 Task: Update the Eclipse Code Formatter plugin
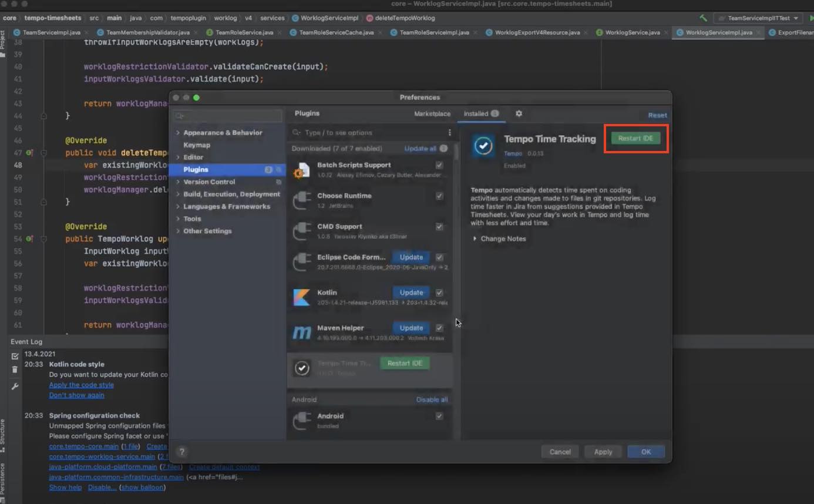tap(411, 257)
